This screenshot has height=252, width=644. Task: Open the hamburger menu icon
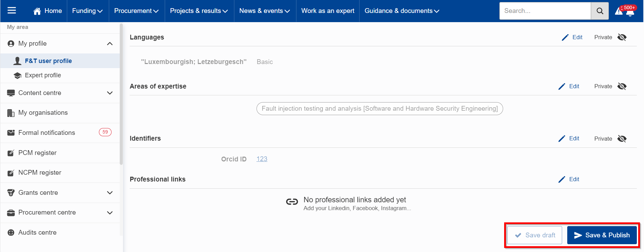tap(12, 11)
